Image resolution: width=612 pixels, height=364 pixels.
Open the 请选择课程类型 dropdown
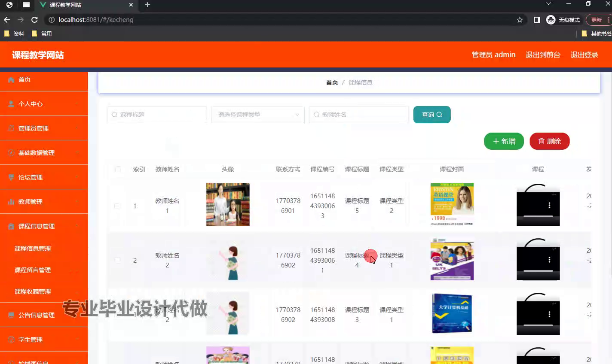(x=257, y=115)
